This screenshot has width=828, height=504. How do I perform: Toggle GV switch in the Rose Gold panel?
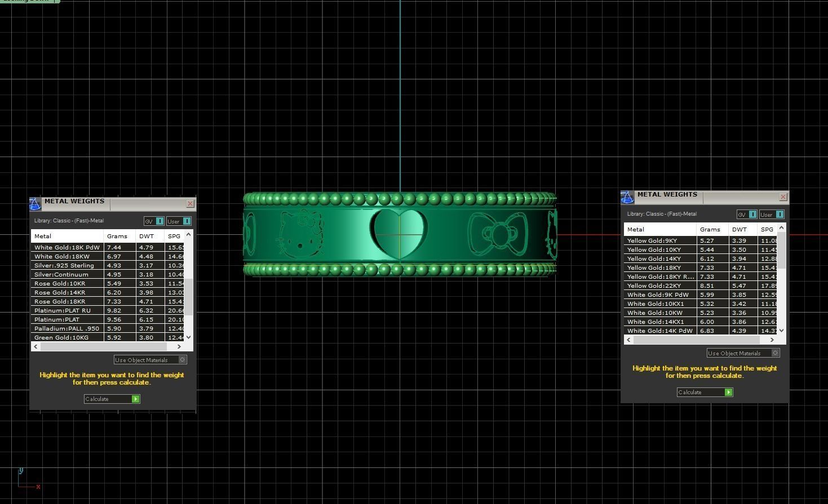coord(154,221)
